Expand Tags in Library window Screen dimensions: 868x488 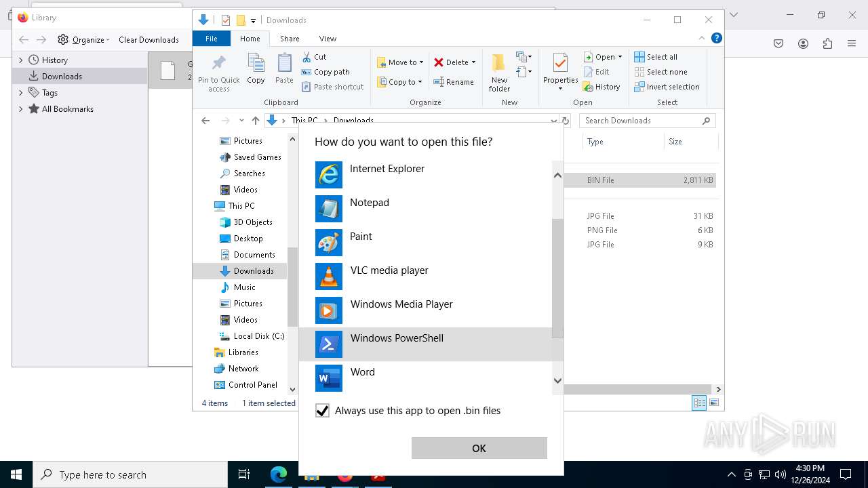(20, 92)
